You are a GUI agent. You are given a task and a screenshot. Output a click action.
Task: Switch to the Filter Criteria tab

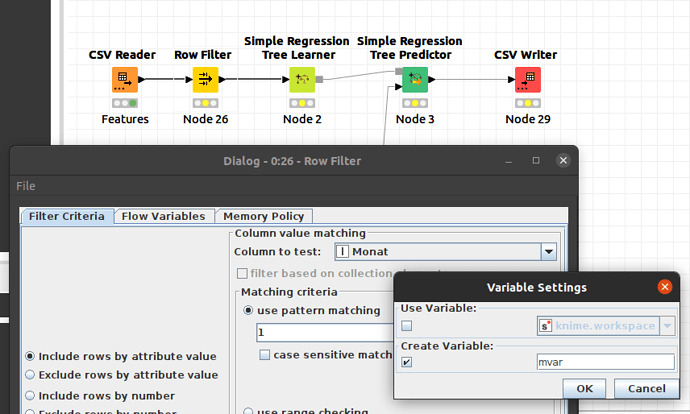coord(67,216)
